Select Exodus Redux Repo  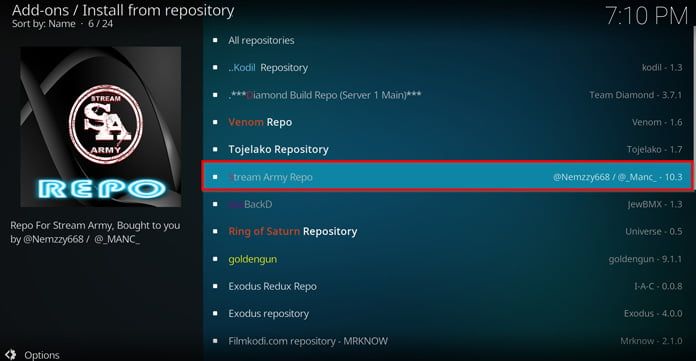(x=447, y=286)
